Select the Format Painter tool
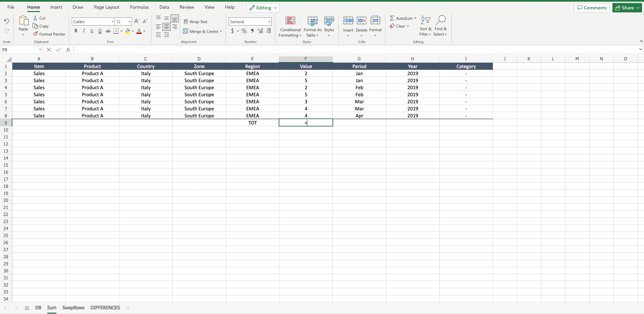This screenshot has width=644, height=314. point(49,34)
